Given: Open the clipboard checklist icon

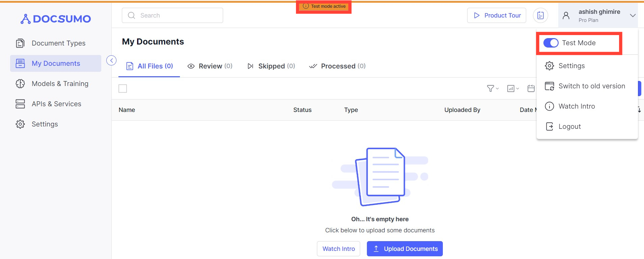Looking at the screenshot, I should (540, 16).
